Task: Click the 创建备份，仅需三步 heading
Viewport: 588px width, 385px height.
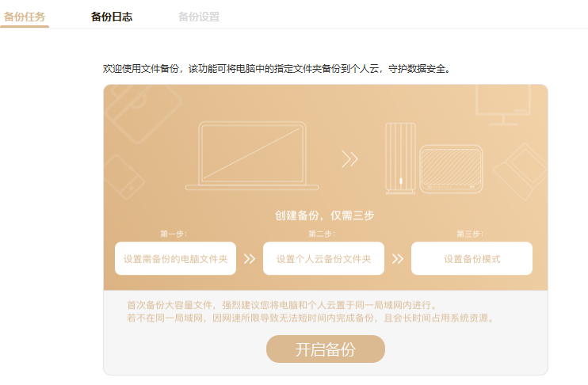Action: [x=325, y=215]
